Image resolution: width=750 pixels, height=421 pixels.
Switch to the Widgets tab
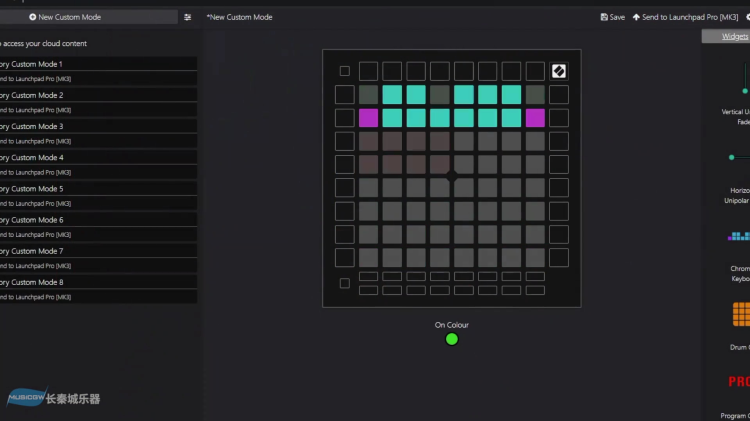point(734,37)
